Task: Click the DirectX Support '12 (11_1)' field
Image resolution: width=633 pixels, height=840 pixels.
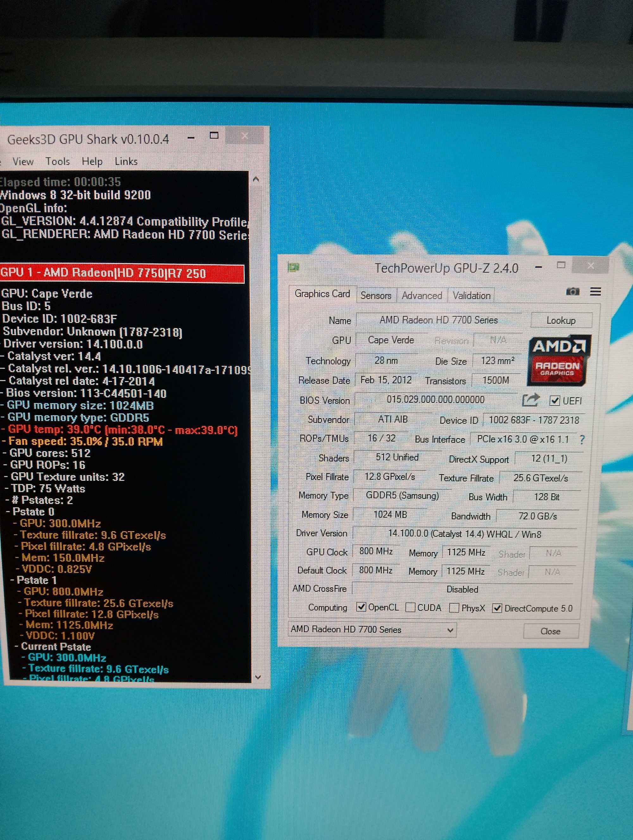Action: (549, 459)
